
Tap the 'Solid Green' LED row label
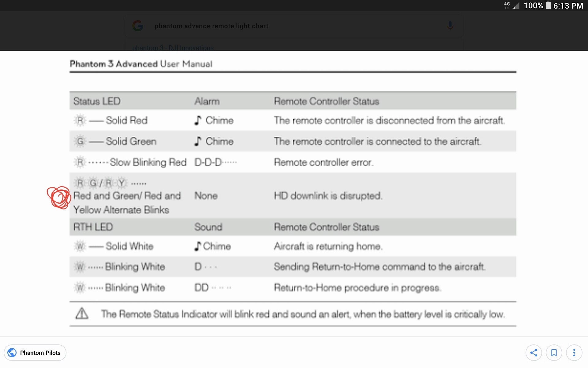coord(131,141)
